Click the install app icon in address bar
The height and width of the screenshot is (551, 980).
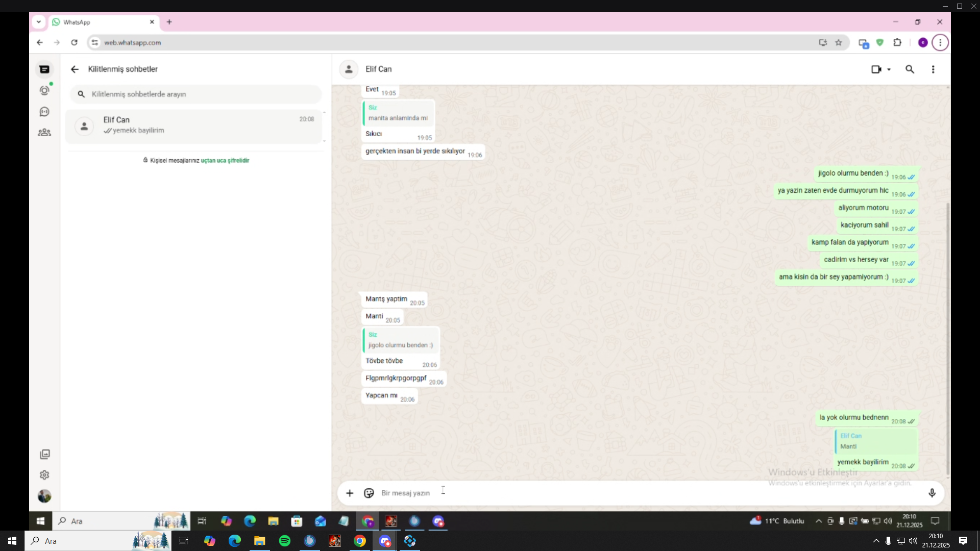(x=823, y=42)
